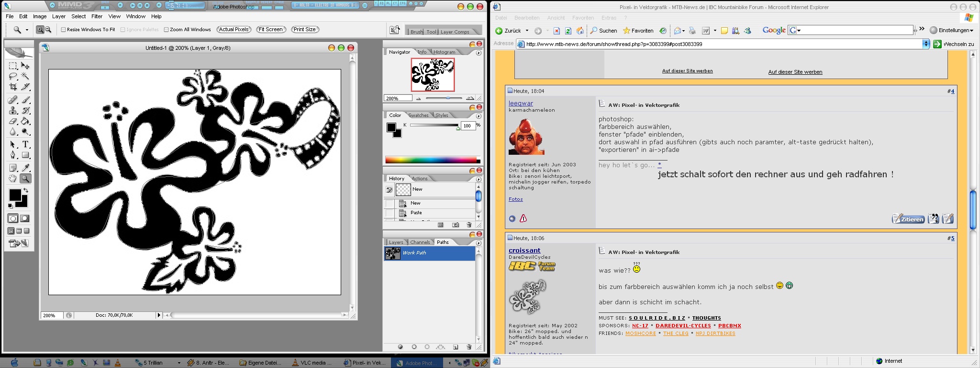
Task: Choose the Paint Bucket tool
Action: pyautogui.click(x=25, y=121)
